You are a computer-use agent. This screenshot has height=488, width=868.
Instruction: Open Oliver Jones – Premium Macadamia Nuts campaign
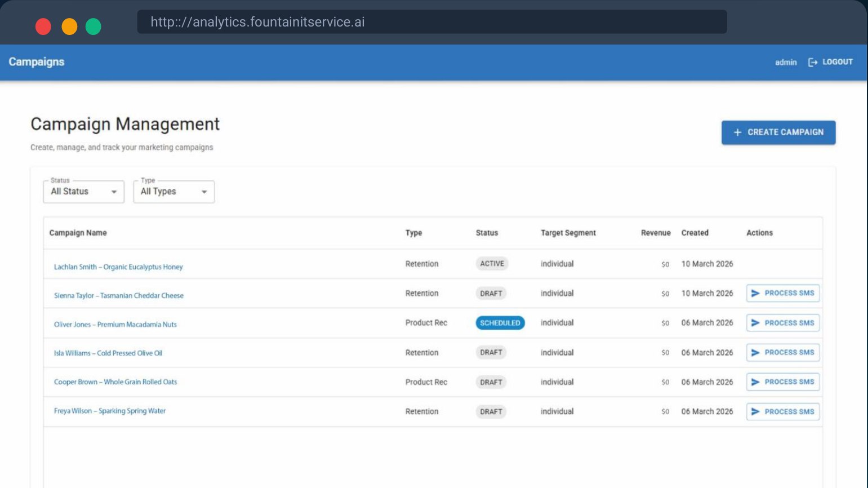pyautogui.click(x=115, y=325)
